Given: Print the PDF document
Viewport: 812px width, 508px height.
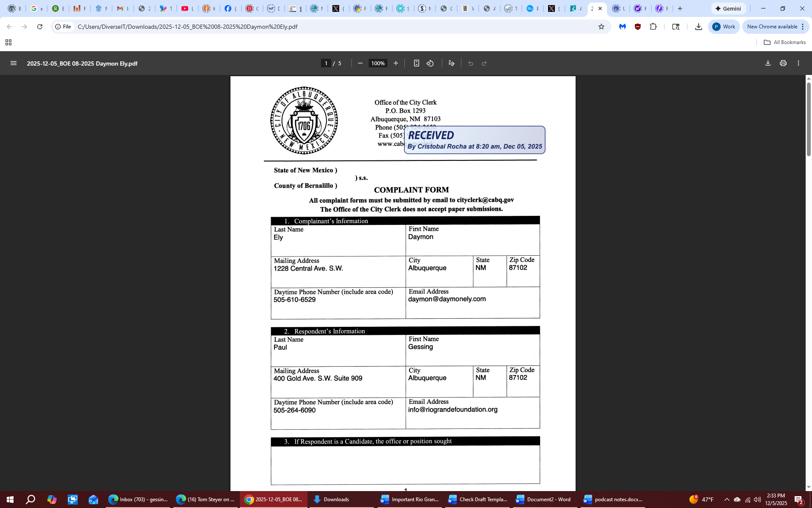Looking at the screenshot, I should [x=783, y=63].
